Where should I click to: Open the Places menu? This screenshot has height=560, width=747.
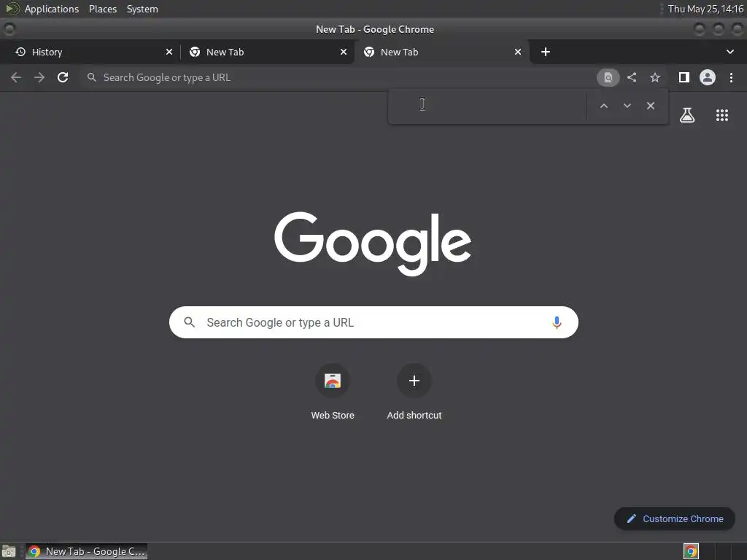pyautogui.click(x=103, y=9)
